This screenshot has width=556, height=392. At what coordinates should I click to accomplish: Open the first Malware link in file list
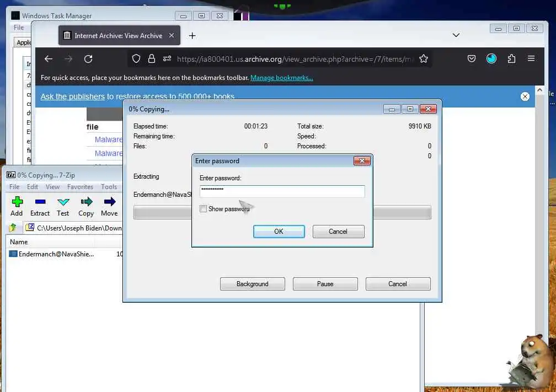109,139
